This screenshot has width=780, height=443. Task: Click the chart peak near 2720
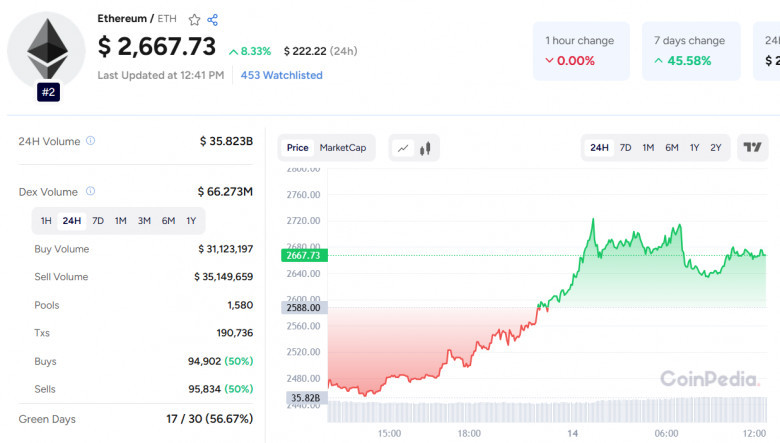[593, 219]
